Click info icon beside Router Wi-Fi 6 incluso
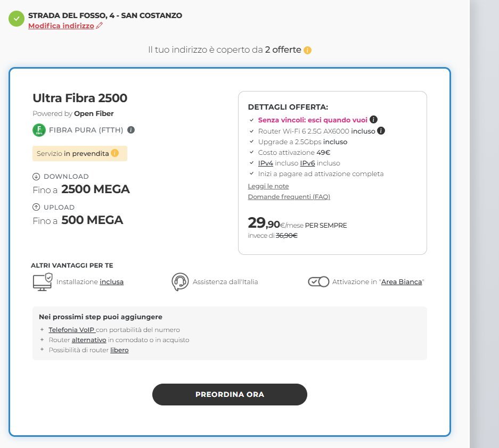Viewport: 499px width, 448px height. tap(381, 131)
